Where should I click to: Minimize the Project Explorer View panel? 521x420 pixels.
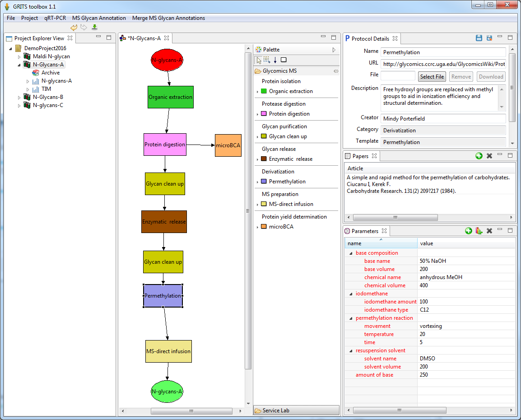(x=98, y=37)
